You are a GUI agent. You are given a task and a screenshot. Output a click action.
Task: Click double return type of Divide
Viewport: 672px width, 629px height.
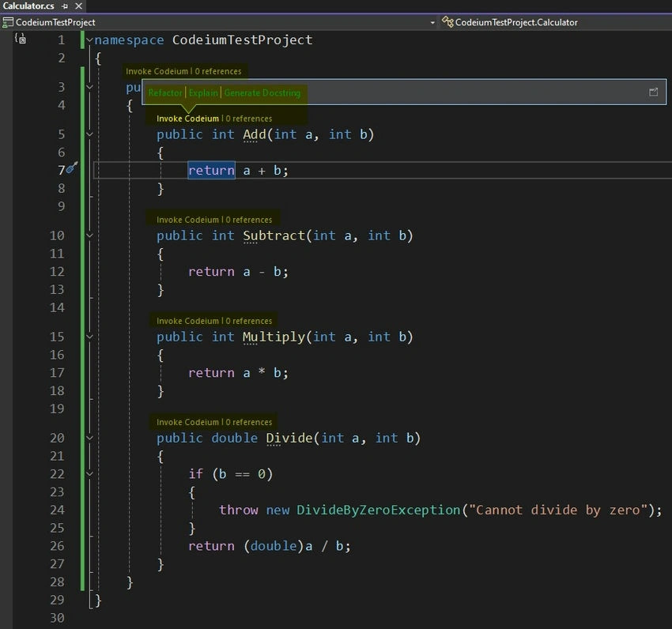tap(235, 438)
